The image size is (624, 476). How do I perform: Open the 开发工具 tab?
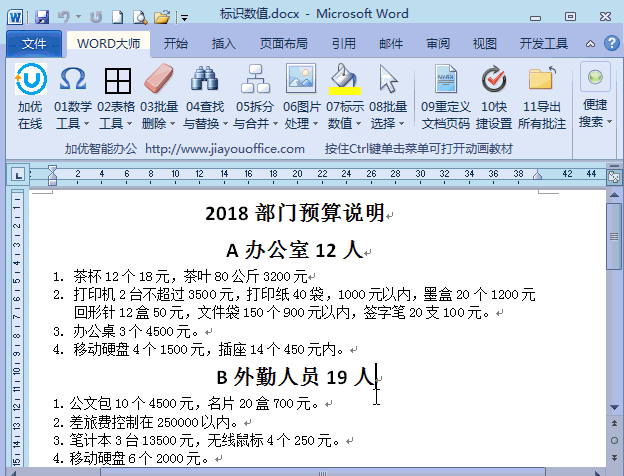(544, 43)
